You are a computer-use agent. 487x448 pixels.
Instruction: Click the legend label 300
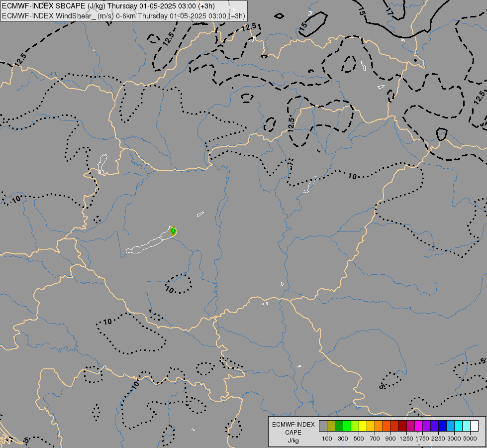343,439
